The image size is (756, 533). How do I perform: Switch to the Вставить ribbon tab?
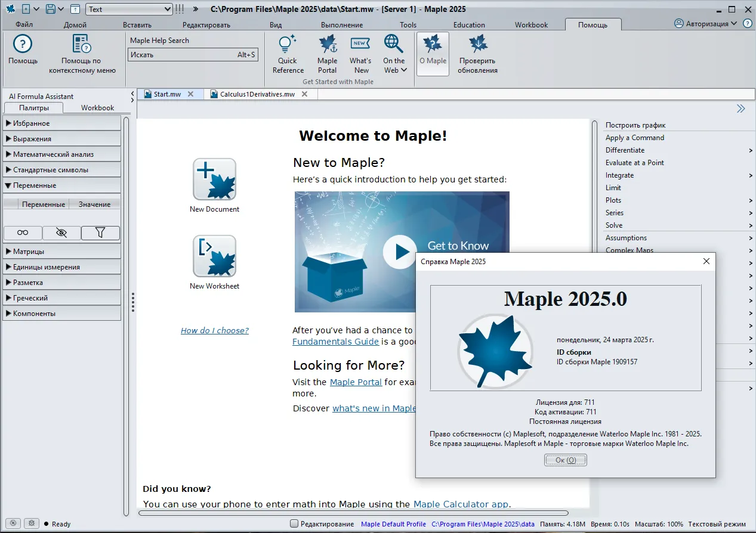[x=137, y=25]
